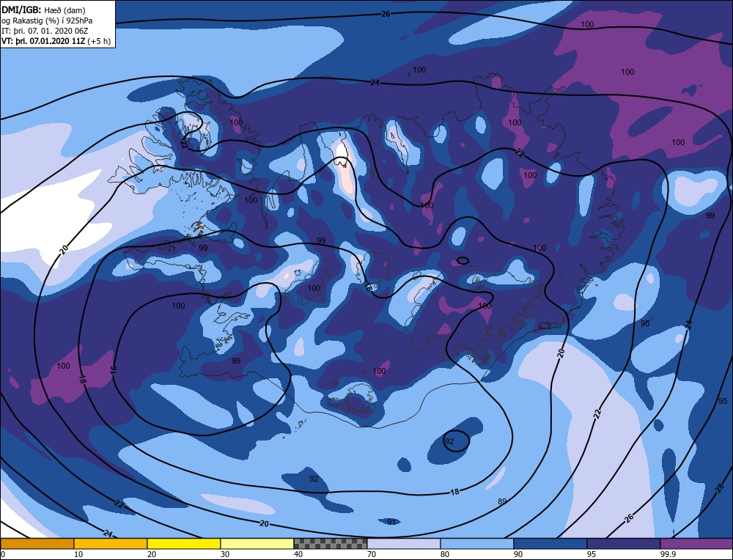Pick the lavender 70–80 legend swatch
The image size is (733, 560).
403,543
